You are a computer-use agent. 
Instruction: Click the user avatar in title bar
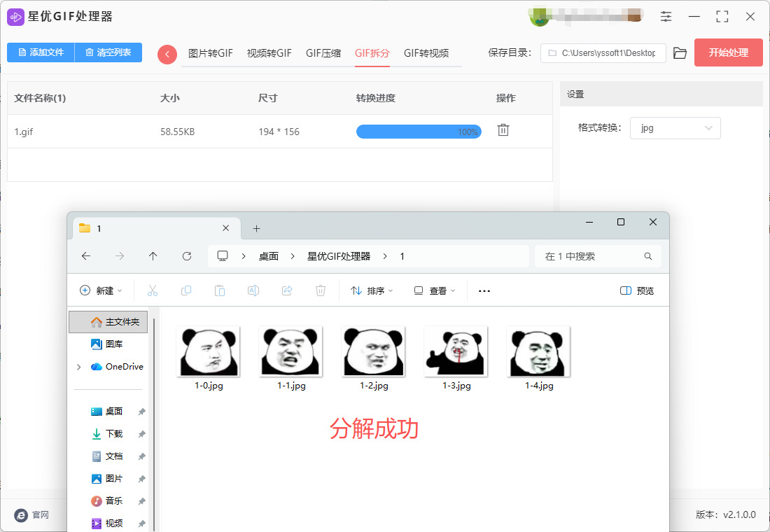538,16
